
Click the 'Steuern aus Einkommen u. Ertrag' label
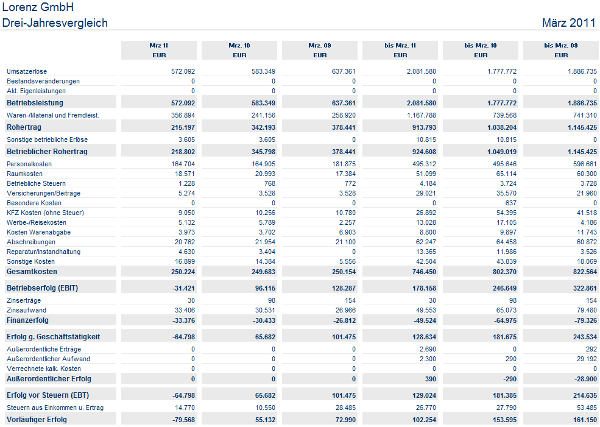click(55, 408)
